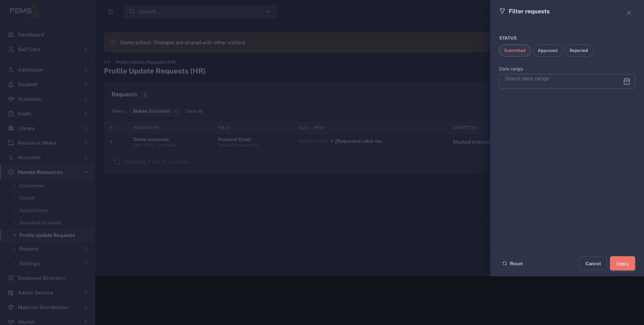Open the Applications submenu item

[33, 211]
